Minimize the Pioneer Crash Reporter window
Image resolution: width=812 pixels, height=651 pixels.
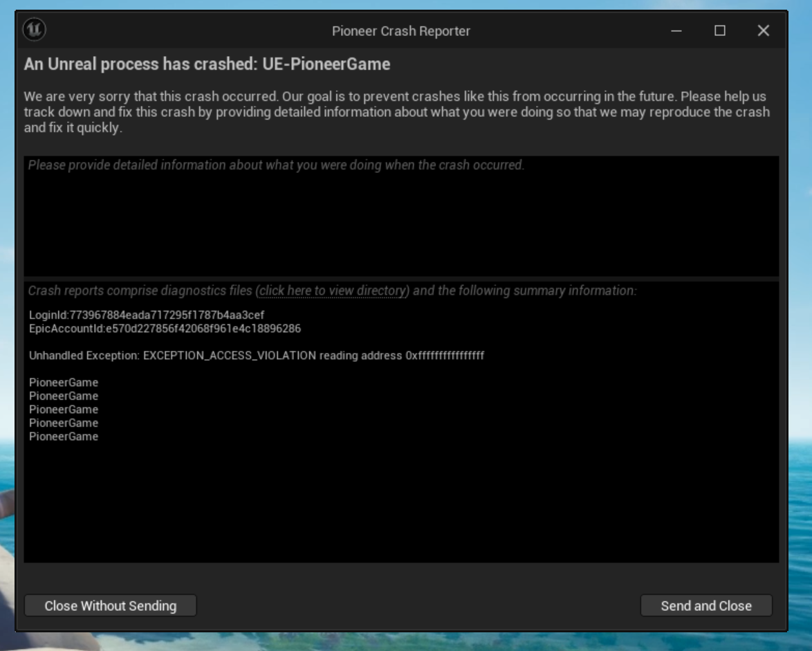tap(676, 30)
